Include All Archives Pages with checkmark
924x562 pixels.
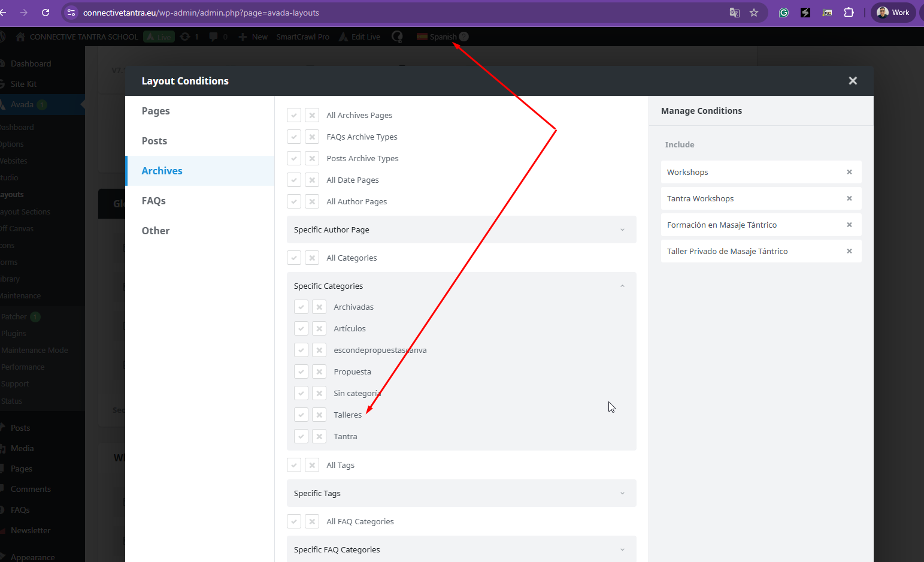click(294, 115)
